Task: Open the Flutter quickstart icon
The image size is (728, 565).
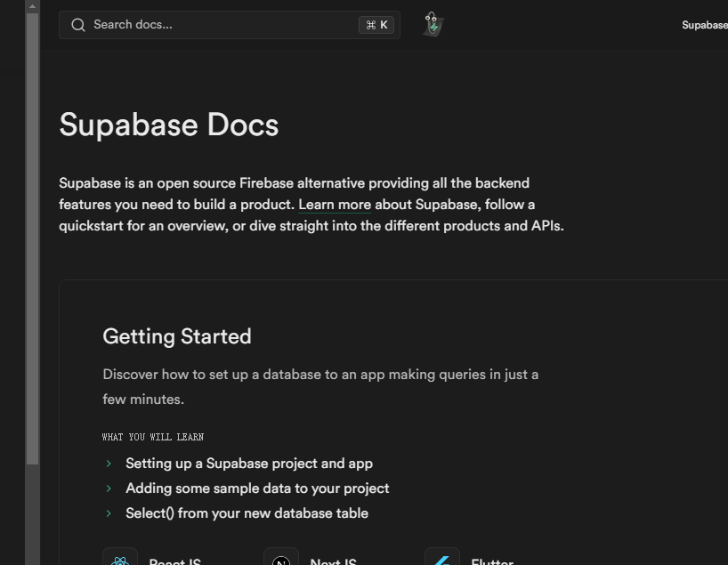Action: tap(442, 557)
